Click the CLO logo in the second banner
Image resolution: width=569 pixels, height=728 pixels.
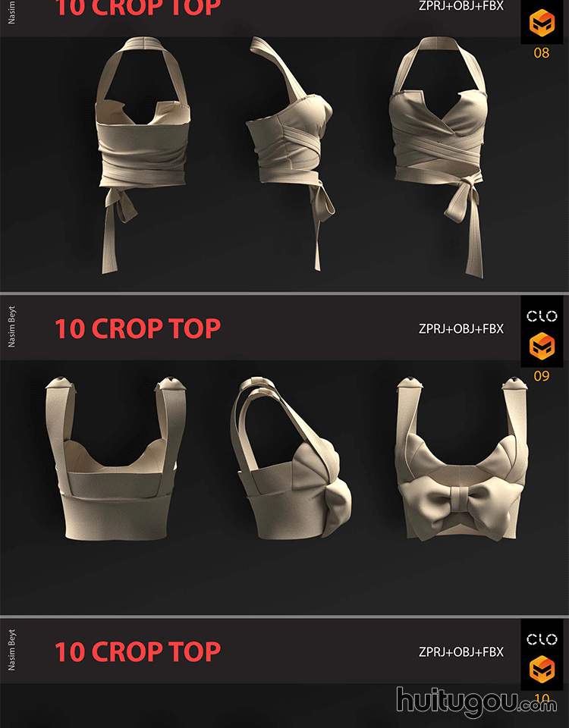click(542, 316)
